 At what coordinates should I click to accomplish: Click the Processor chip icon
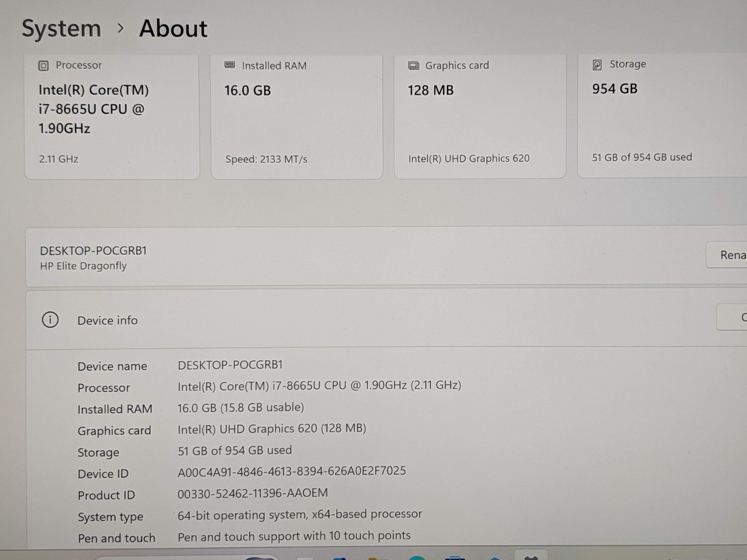pos(43,66)
